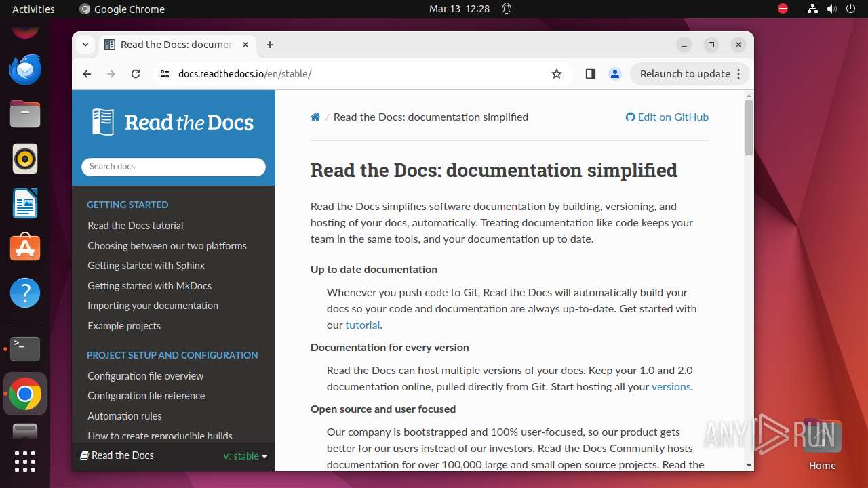Open a new Chrome tab
The image size is (868, 488).
(270, 45)
